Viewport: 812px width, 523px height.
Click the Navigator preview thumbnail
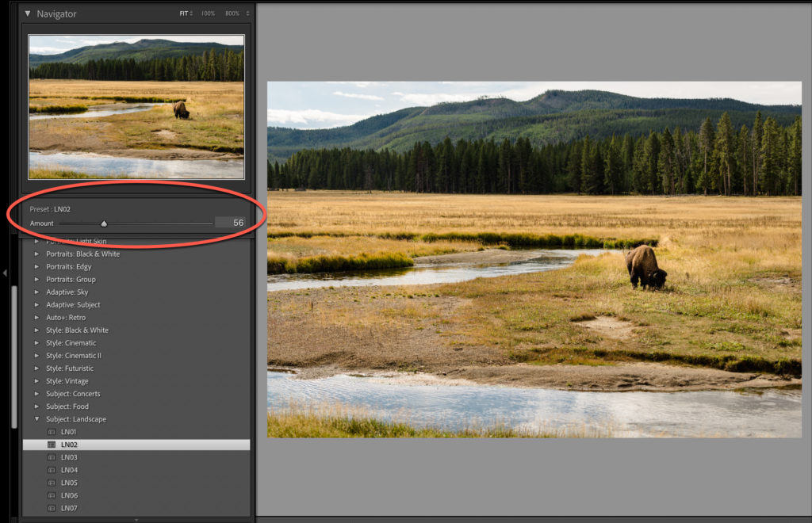pos(136,107)
